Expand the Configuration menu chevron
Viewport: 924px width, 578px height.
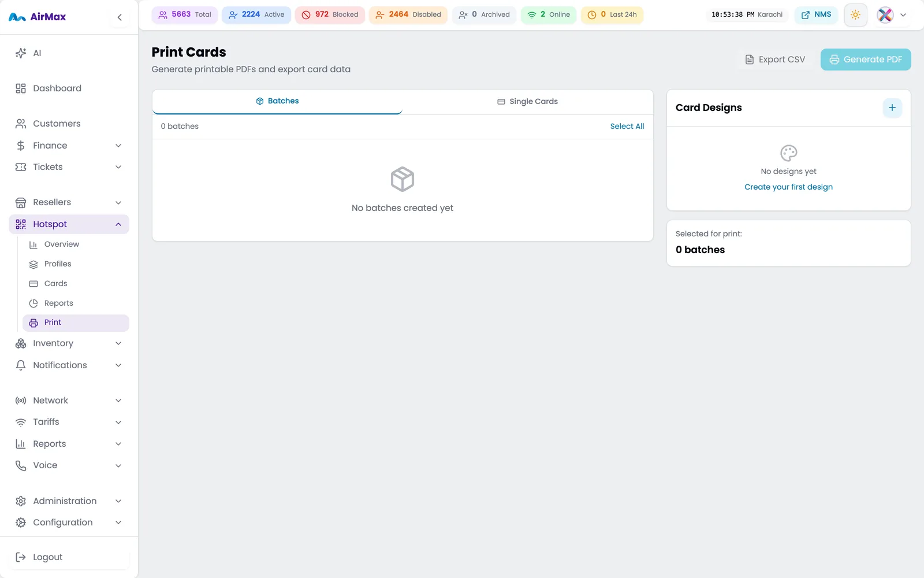tap(118, 523)
